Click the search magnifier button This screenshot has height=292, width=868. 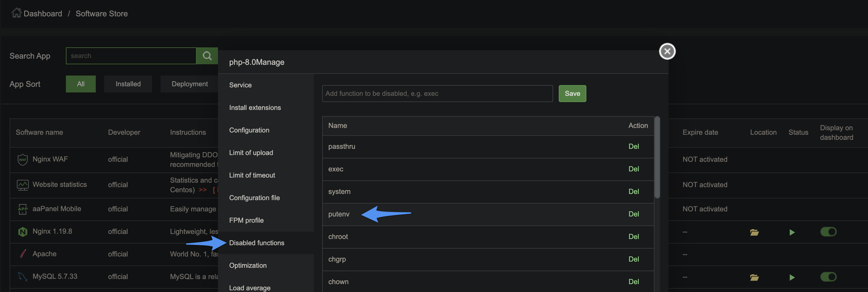207,56
